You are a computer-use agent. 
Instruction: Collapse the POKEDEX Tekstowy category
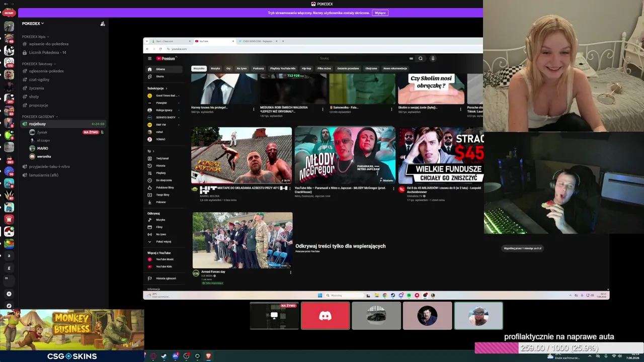tap(39, 64)
